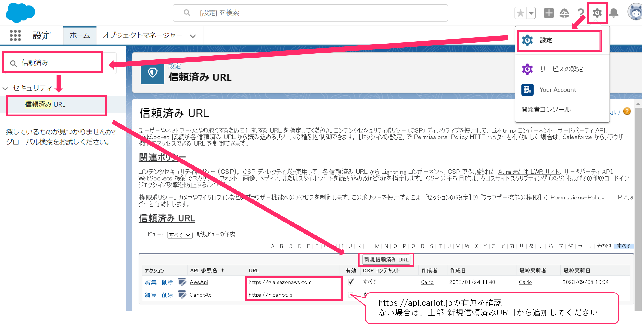Open the Aura または LWR サイト link
Viewport: 644px width, 328px height.
[529, 172]
